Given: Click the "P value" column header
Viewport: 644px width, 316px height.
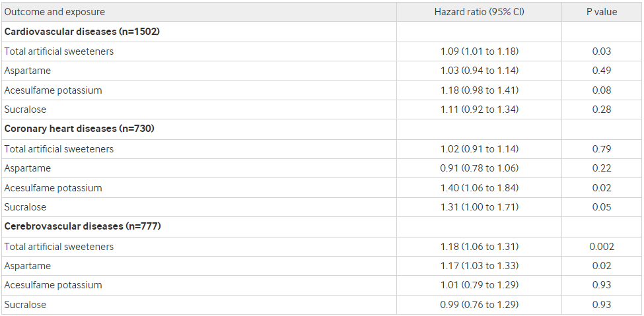Looking at the screenshot, I should (601, 12).
